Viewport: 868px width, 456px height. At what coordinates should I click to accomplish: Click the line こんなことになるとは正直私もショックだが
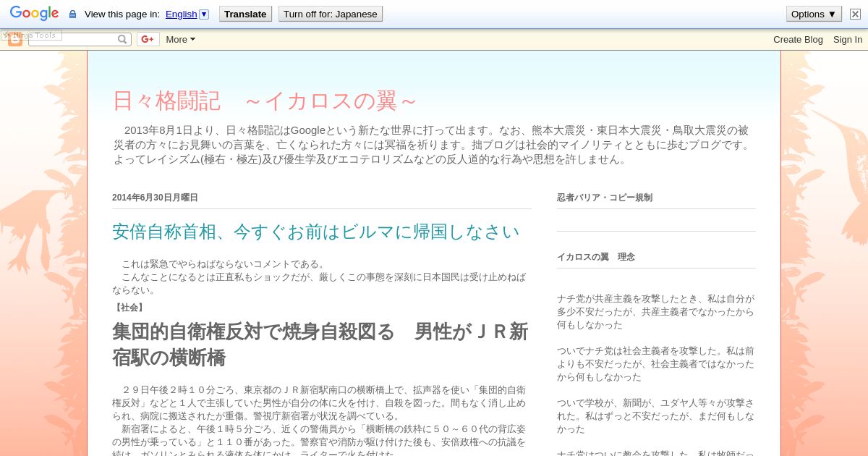coord(319,283)
